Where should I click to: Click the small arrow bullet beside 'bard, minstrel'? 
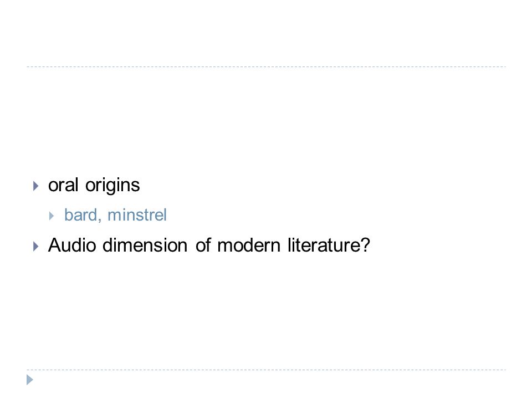(x=52, y=216)
